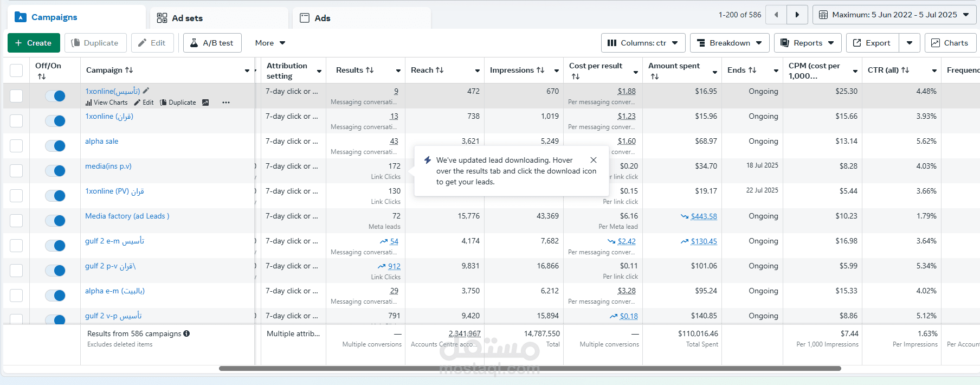Open the date range picker dropdown
Image resolution: width=980 pixels, height=385 pixels.
[x=894, y=15]
